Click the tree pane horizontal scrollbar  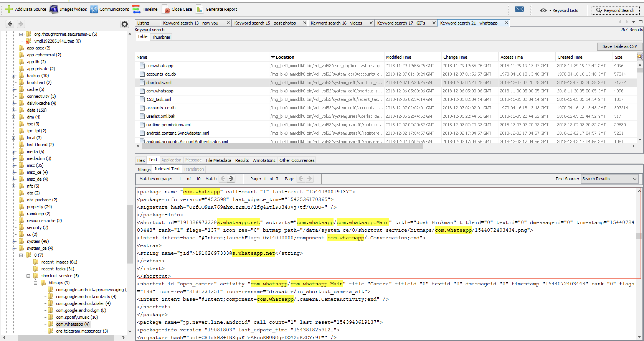[66, 338]
